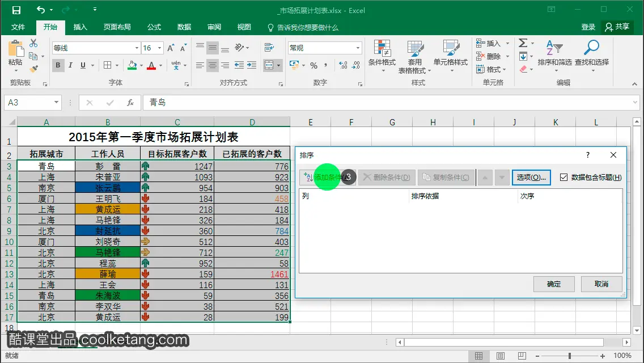This screenshot has height=363, width=644.
Task: Switch to the 数据 tab
Action: click(184, 27)
